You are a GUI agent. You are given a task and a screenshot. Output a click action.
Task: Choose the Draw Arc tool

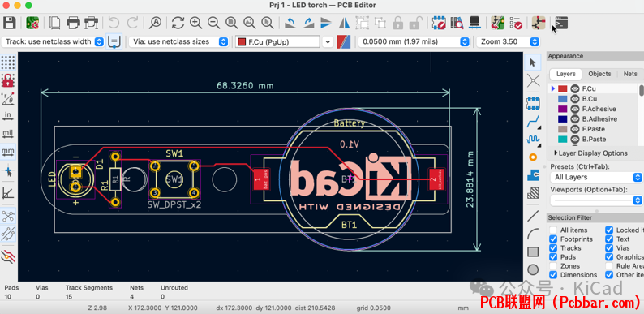pos(533,234)
